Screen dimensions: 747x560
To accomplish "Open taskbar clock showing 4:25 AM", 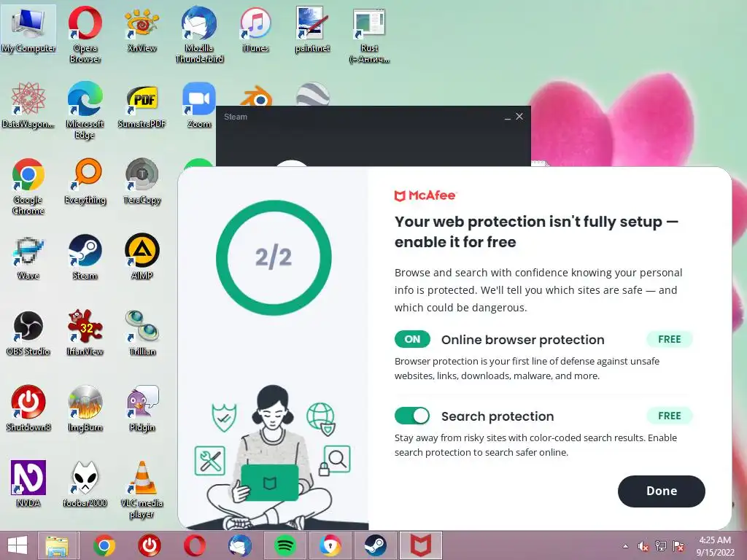I will 715,546.
